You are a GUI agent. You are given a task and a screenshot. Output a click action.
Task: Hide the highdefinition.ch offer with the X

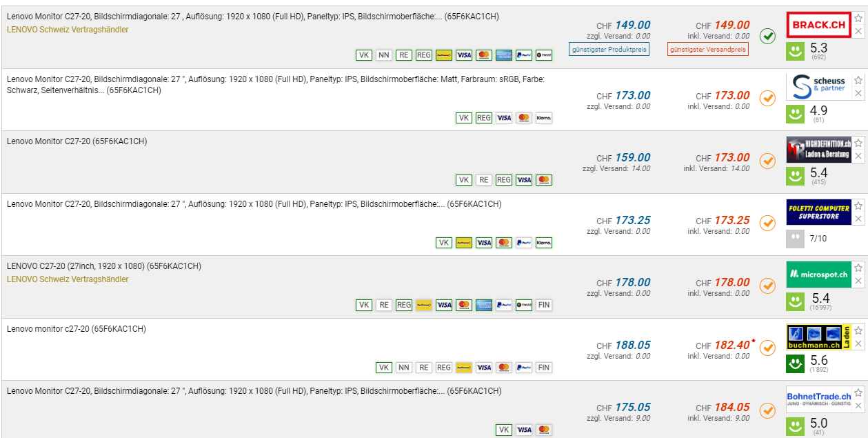pyautogui.click(x=858, y=157)
